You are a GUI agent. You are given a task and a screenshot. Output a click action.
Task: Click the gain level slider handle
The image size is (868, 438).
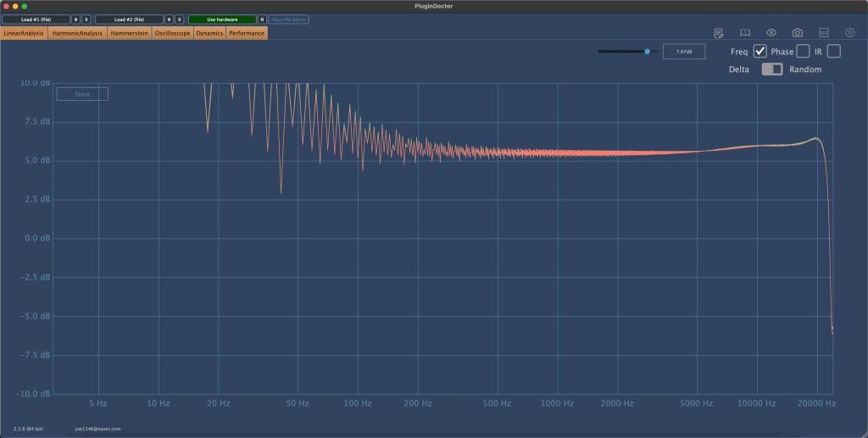pyautogui.click(x=647, y=52)
